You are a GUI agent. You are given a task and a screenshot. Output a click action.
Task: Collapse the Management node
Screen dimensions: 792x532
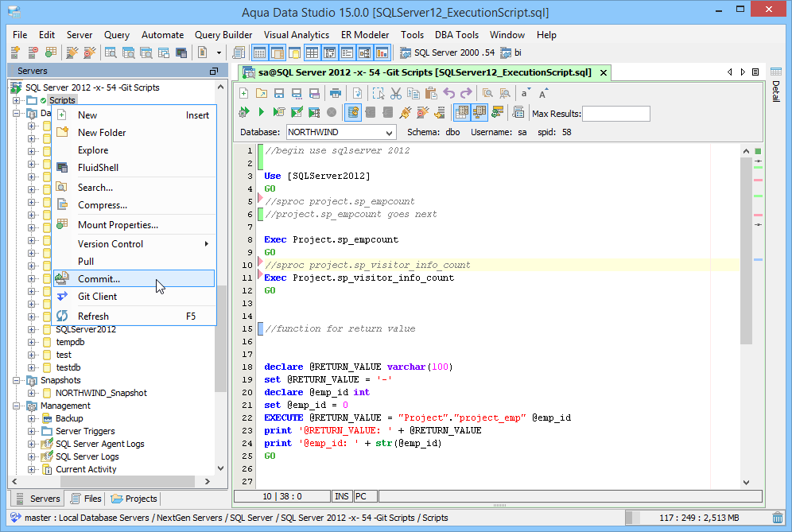(17, 406)
